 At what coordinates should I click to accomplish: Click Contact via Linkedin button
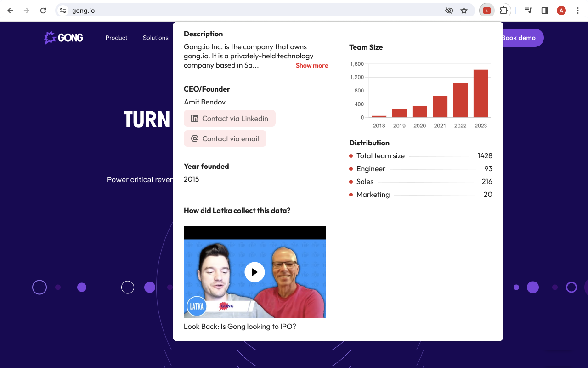tap(230, 118)
